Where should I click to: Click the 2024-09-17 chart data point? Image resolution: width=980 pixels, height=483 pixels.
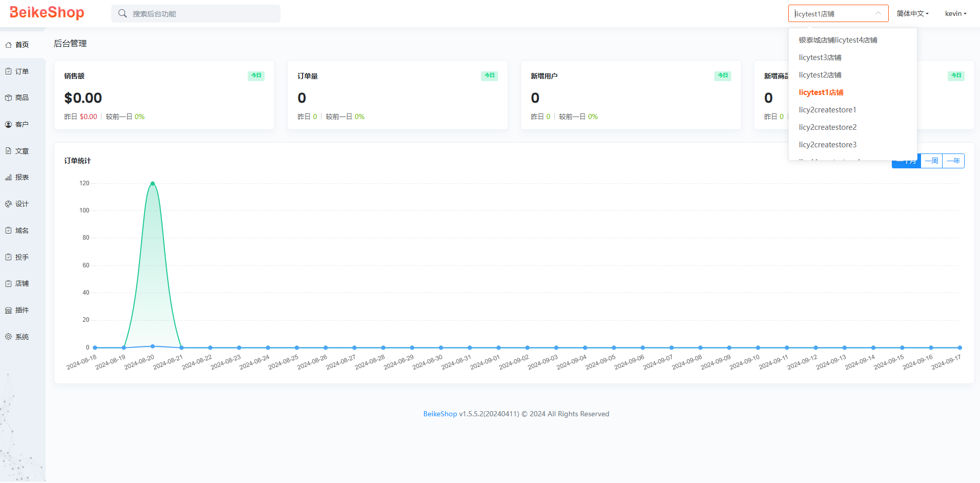coord(959,347)
